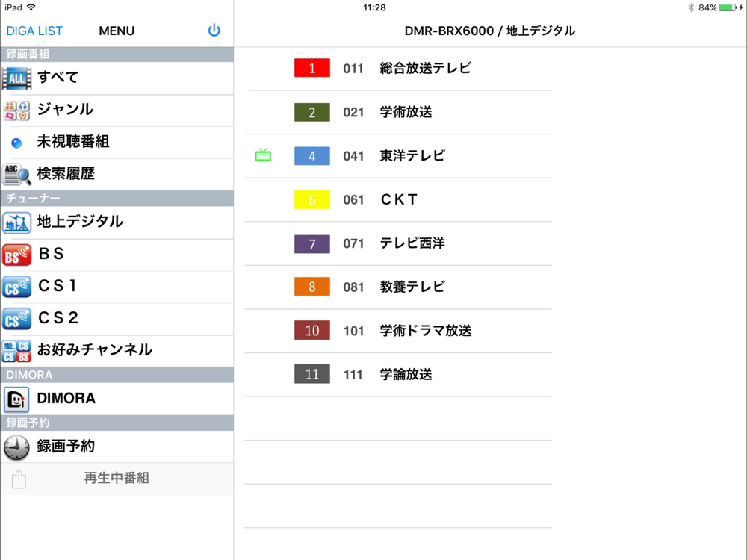
Task: Choose the 地上デジタル tuner tower icon
Action: (x=16, y=223)
